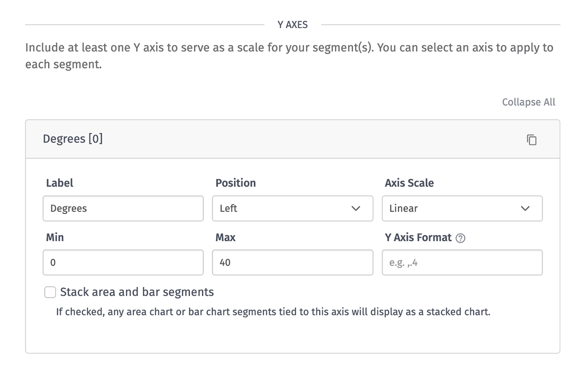588x365 pixels.
Task: Click the 'Label' field caption
Action: tap(60, 183)
